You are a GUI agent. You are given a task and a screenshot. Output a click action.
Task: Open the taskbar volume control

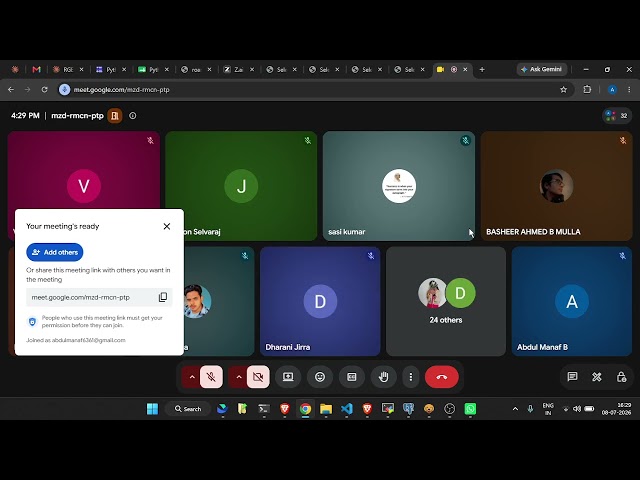tap(577, 409)
